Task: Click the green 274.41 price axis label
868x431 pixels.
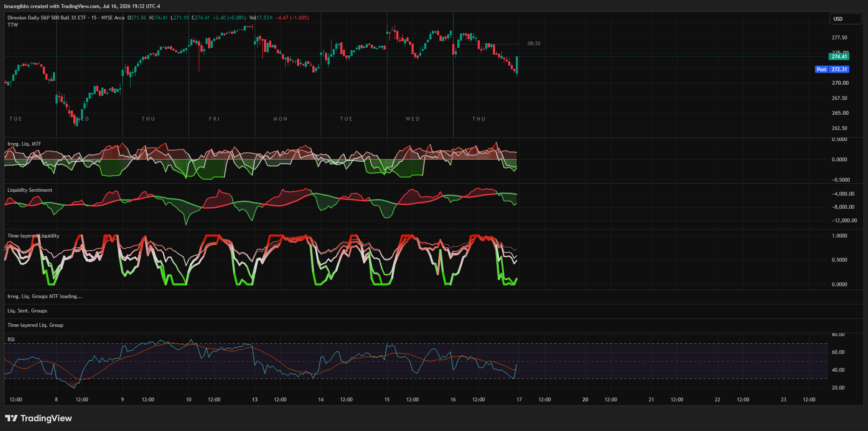Action: point(839,57)
